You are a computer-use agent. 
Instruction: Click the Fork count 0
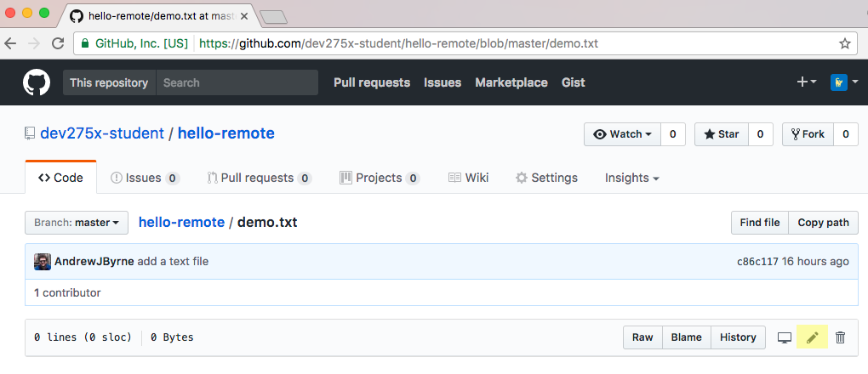(846, 134)
